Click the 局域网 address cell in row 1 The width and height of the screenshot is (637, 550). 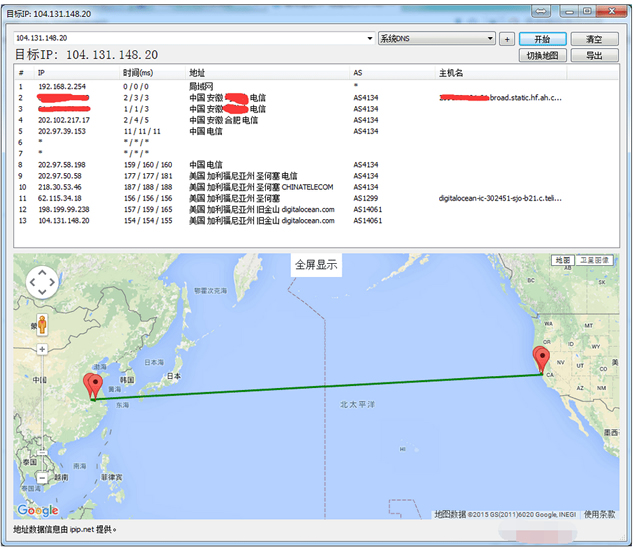(x=201, y=87)
